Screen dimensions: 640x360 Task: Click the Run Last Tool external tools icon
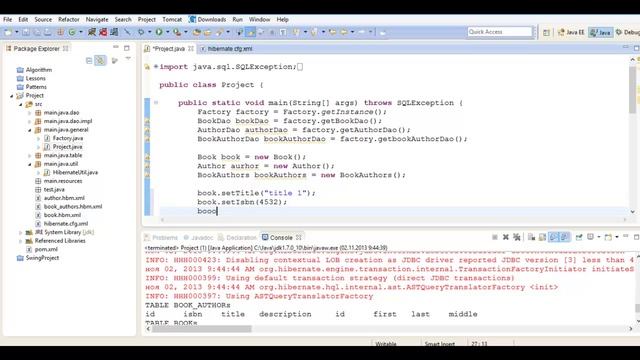tap(177, 32)
